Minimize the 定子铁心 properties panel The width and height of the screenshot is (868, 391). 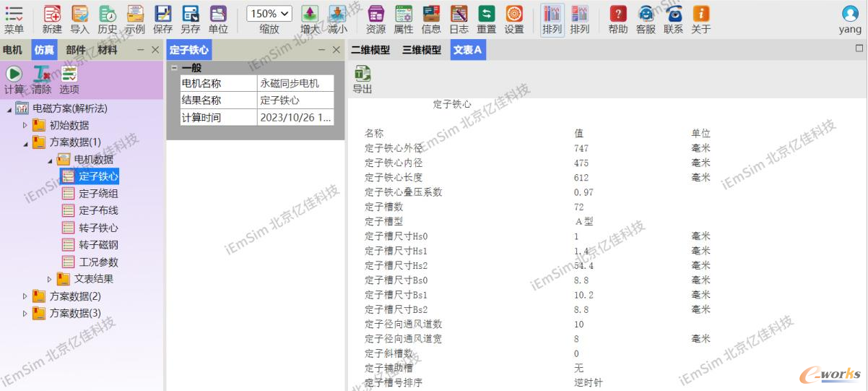(x=322, y=50)
